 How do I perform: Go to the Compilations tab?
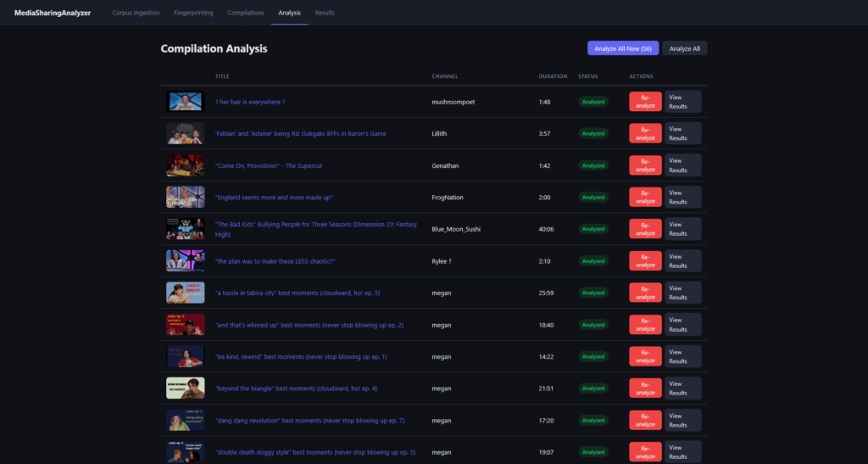click(x=246, y=13)
